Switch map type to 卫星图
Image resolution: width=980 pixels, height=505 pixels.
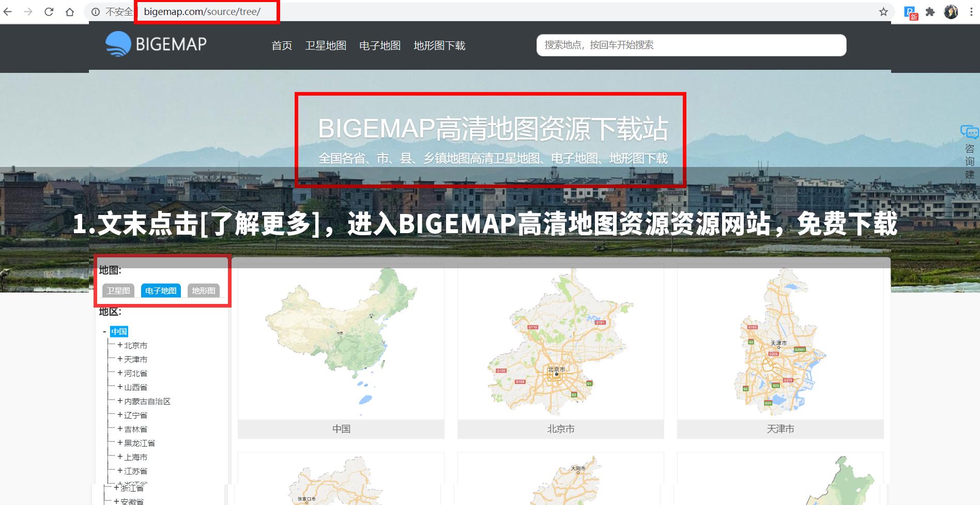118,290
